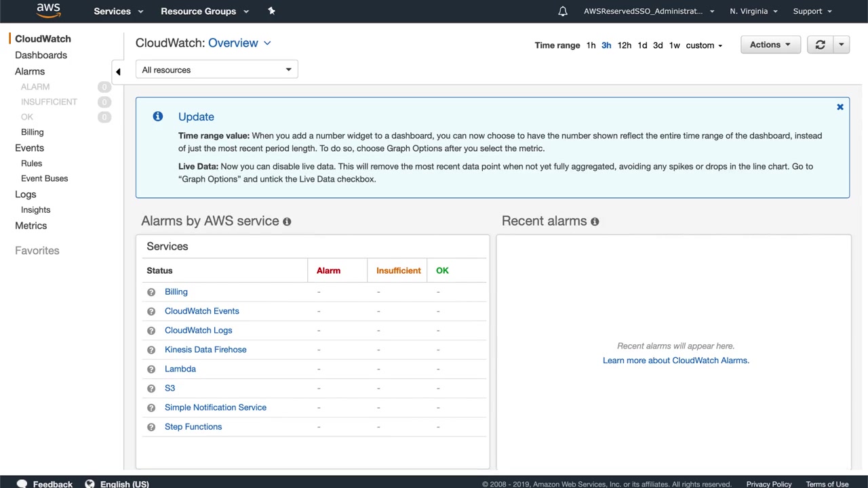Viewport: 868px width, 488px height.
Task: Open the All resources dropdown
Action: (x=216, y=70)
